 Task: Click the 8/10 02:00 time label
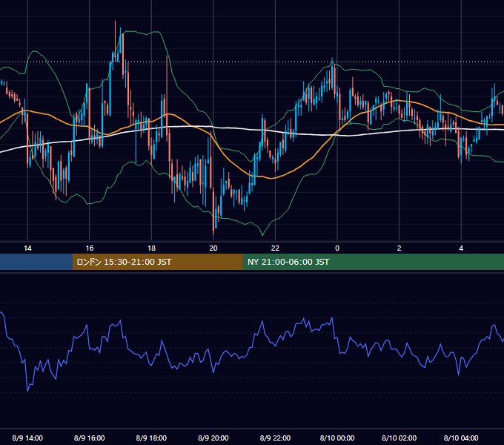[x=399, y=438]
